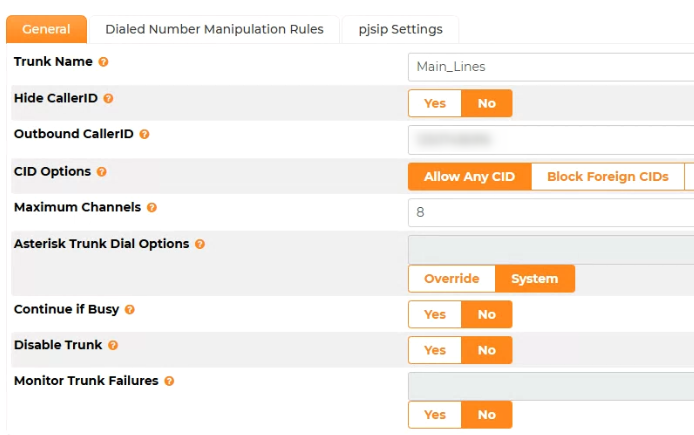Click the Trunk Name field with Main_Lines
This screenshot has height=435, width=694.
551,67
